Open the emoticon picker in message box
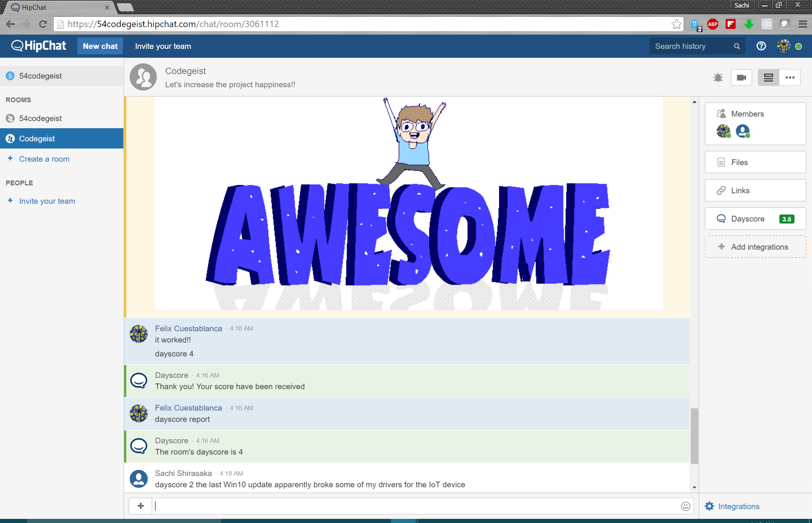 (685, 506)
